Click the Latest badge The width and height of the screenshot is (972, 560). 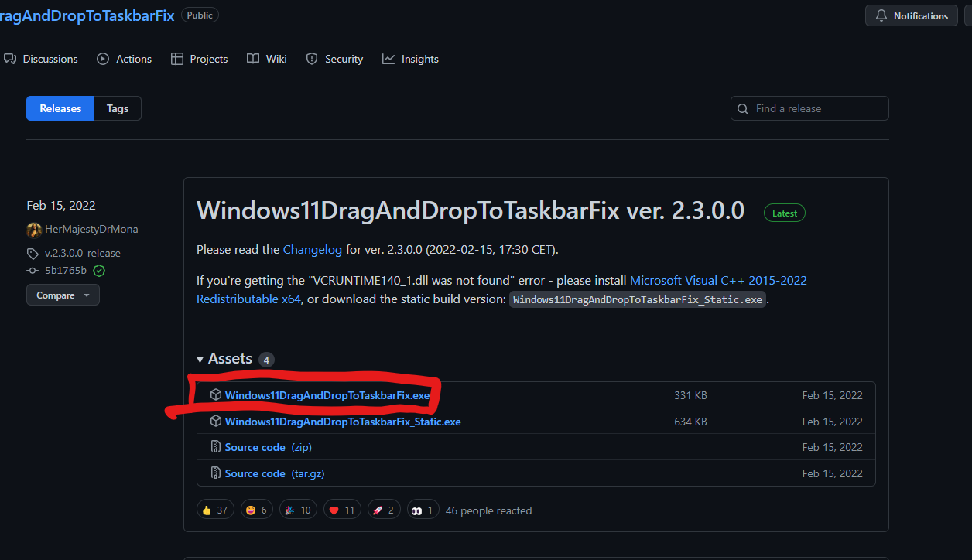785,213
